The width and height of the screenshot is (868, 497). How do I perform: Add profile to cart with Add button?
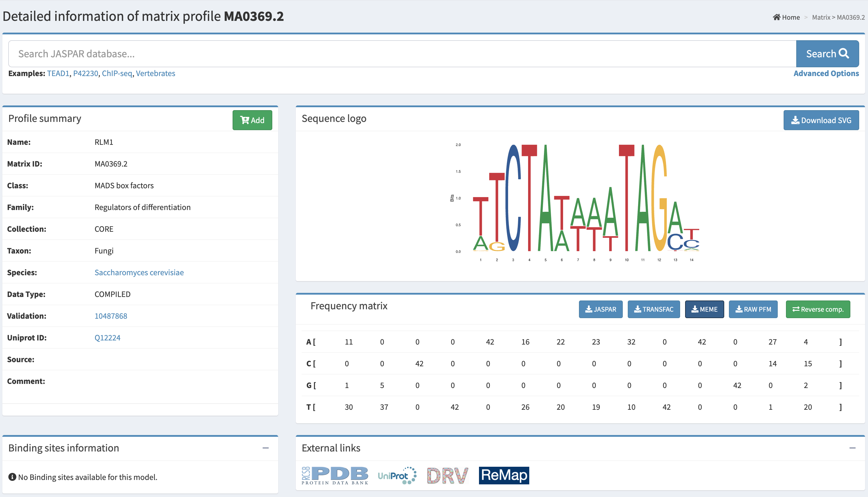coord(252,120)
